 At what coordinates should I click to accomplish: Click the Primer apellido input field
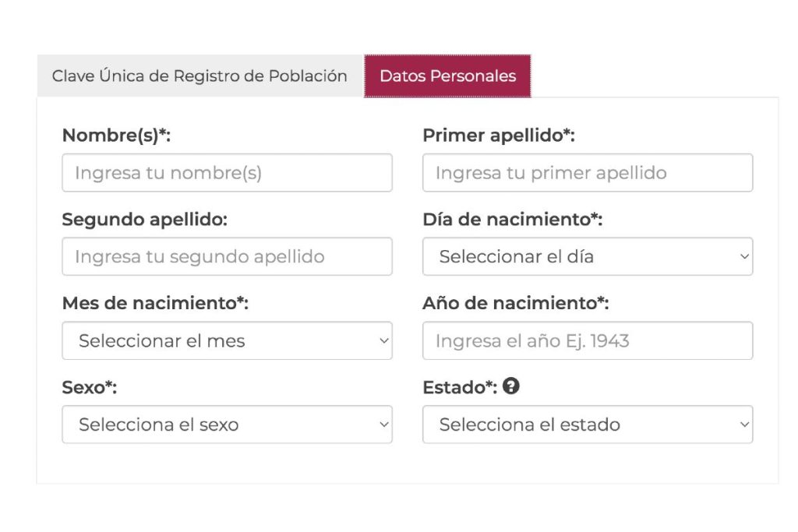587,172
